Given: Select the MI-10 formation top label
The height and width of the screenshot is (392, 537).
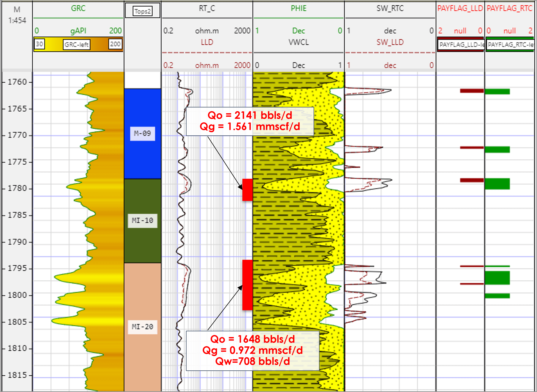Looking at the screenshot, I should (x=142, y=221).
